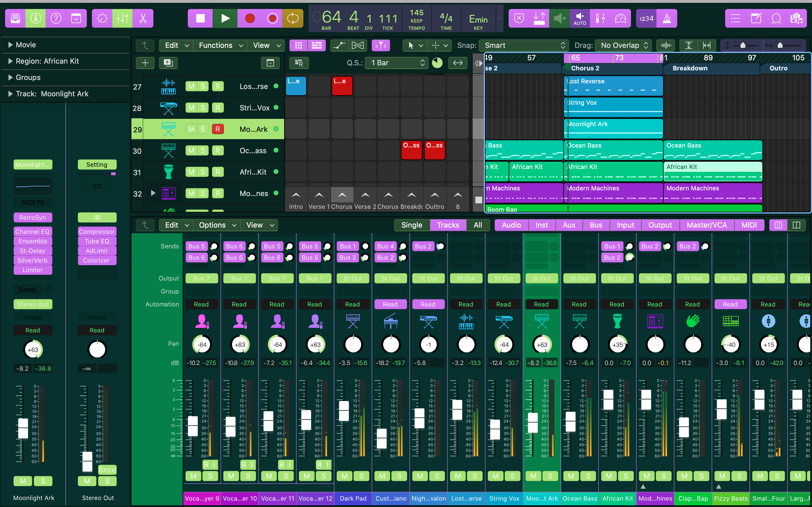Solo the Ocean Bass track in list

point(203,151)
